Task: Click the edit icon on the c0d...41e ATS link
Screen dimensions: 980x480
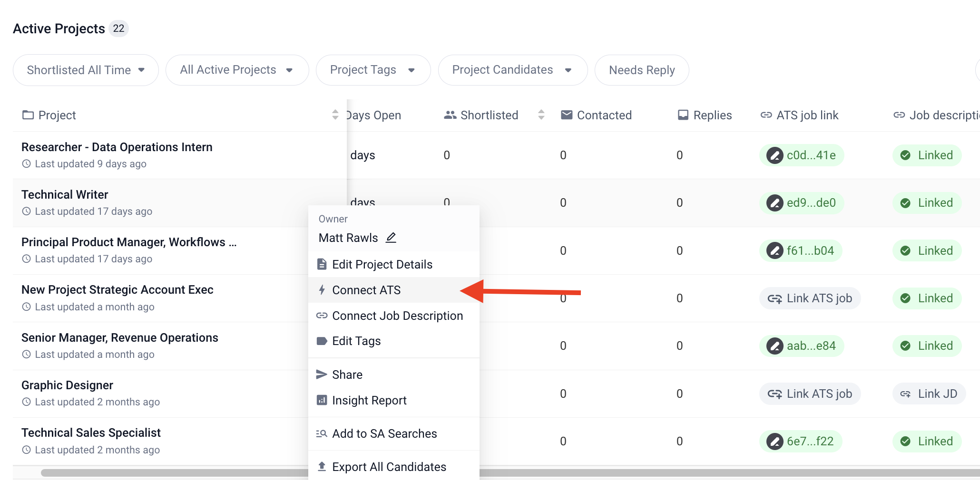Action: 774,155
